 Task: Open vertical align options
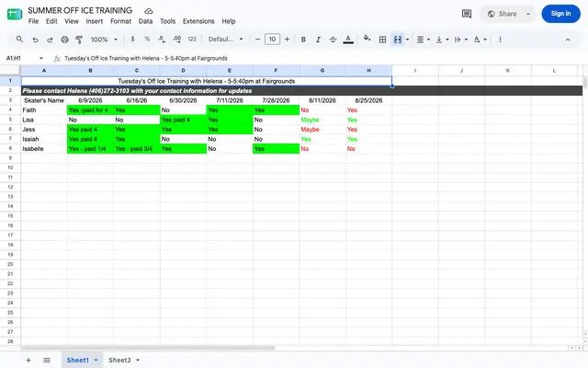pyautogui.click(x=442, y=40)
